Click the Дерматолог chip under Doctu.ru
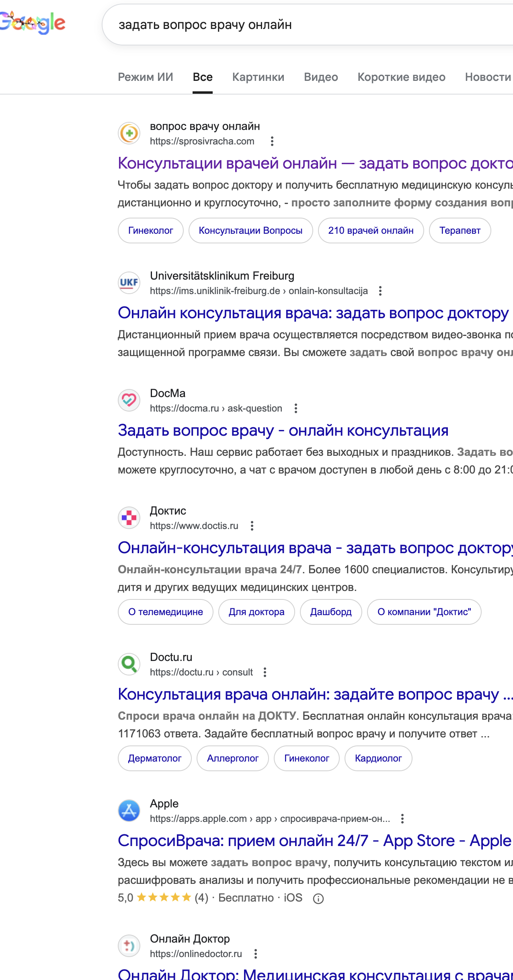This screenshot has height=980, width=513. [154, 758]
